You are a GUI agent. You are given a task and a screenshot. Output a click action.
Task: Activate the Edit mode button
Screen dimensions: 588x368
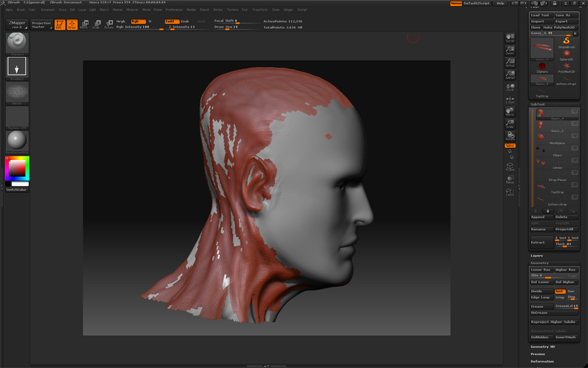(x=60, y=25)
